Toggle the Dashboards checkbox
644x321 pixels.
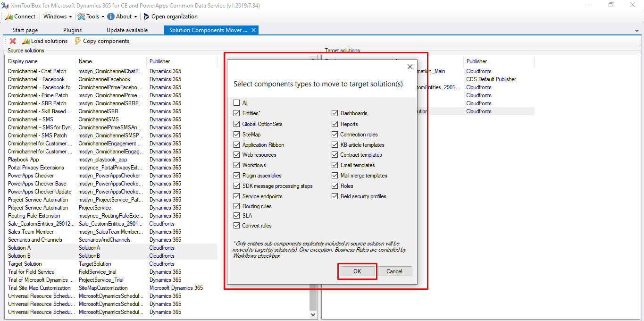335,113
